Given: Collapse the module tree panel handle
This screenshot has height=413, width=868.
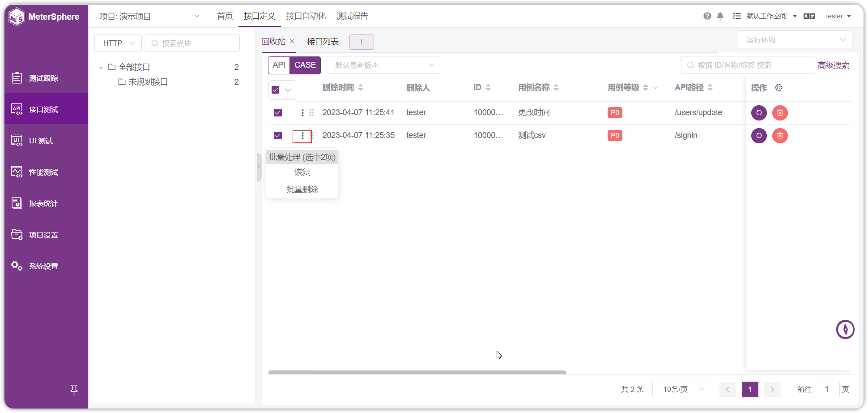Looking at the screenshot, I should pos(259,167).
